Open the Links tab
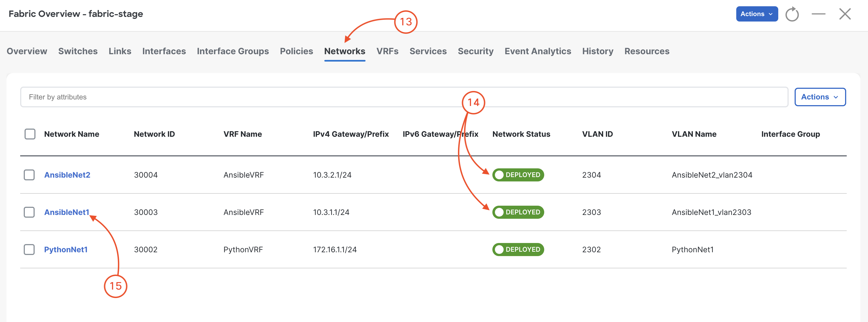This screenshot has width=868, height=322. (x=120, y=51)
